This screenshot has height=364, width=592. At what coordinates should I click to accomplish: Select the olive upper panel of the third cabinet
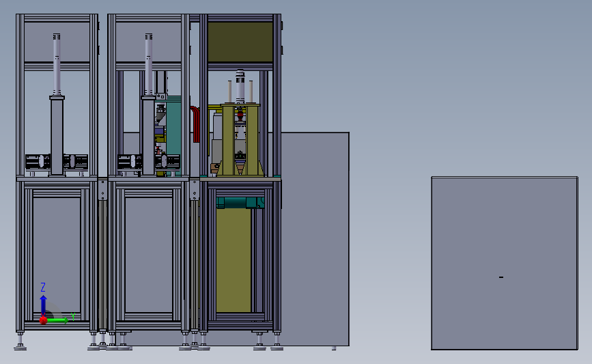click(240, 42)
